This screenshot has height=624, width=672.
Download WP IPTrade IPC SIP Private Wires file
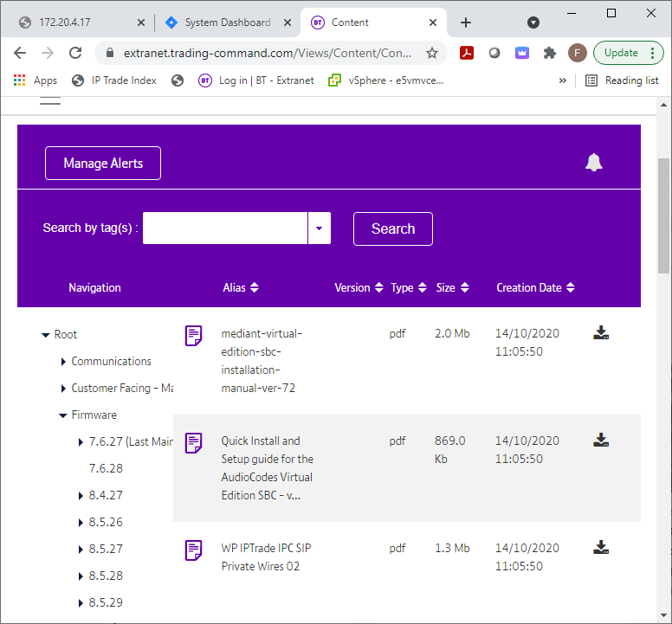(x=601, y=547)
